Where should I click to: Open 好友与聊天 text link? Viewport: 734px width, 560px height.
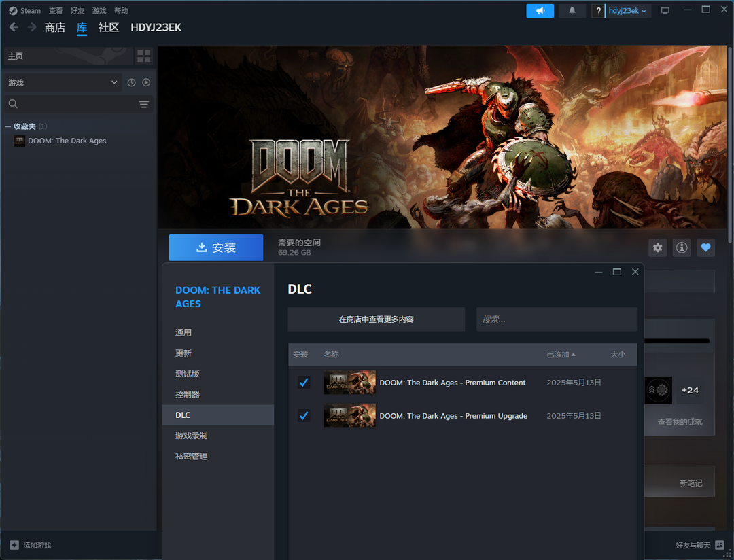(693, 545)
